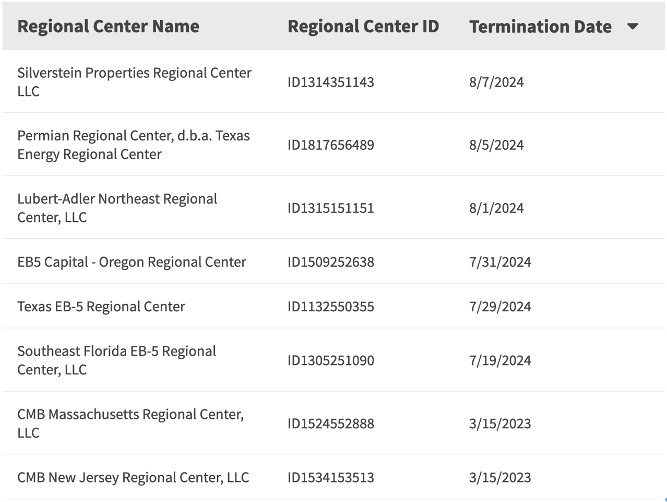Select termination date 8/1/2024
This screenshot has height=502, width=667.
(496, 208)
